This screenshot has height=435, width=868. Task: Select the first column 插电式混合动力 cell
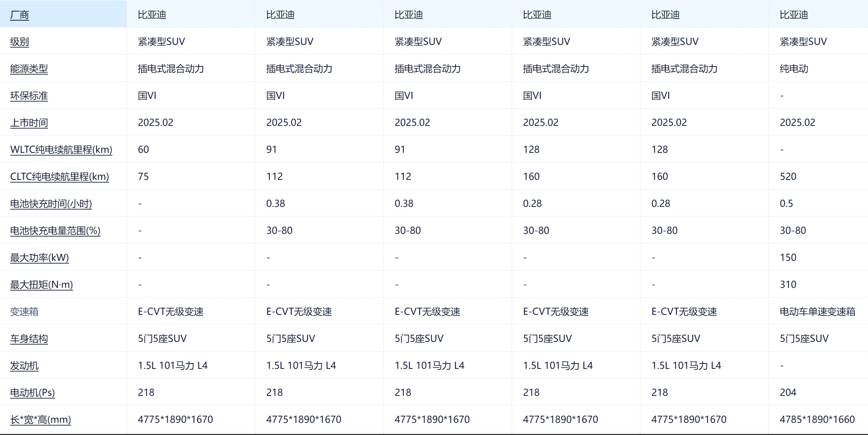click(x=171, y=69)
